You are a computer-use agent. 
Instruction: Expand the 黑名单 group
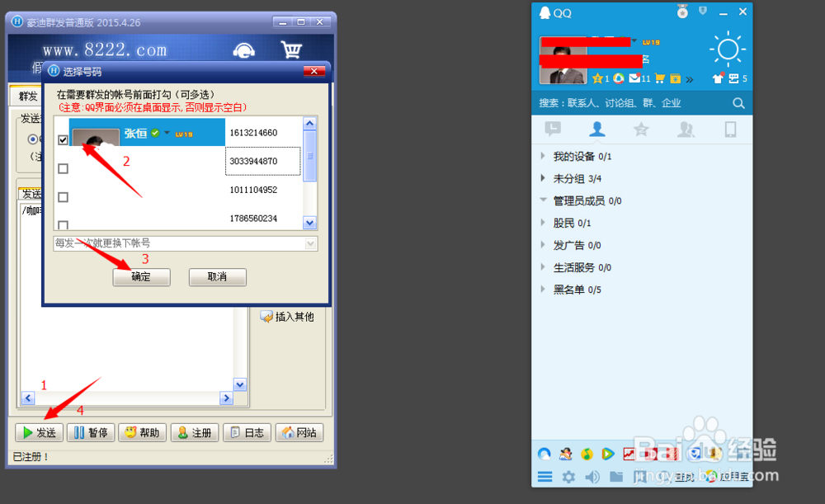[543, 289]
